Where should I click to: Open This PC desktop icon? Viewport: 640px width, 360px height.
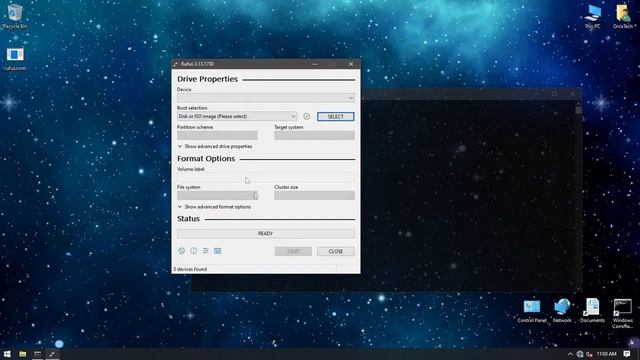pyautogui.click(x=592, y=16)
